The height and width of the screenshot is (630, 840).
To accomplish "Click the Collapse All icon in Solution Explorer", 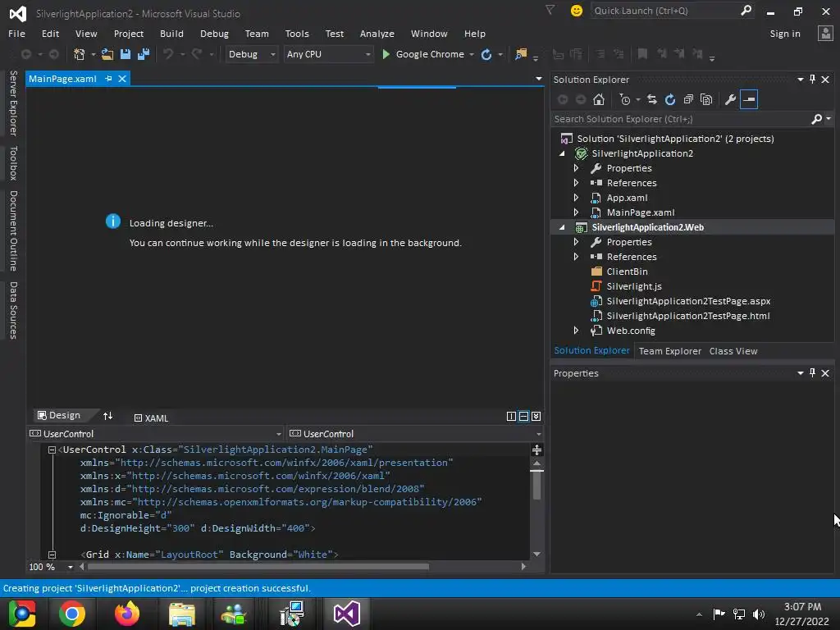I will (x=688, y=99).
